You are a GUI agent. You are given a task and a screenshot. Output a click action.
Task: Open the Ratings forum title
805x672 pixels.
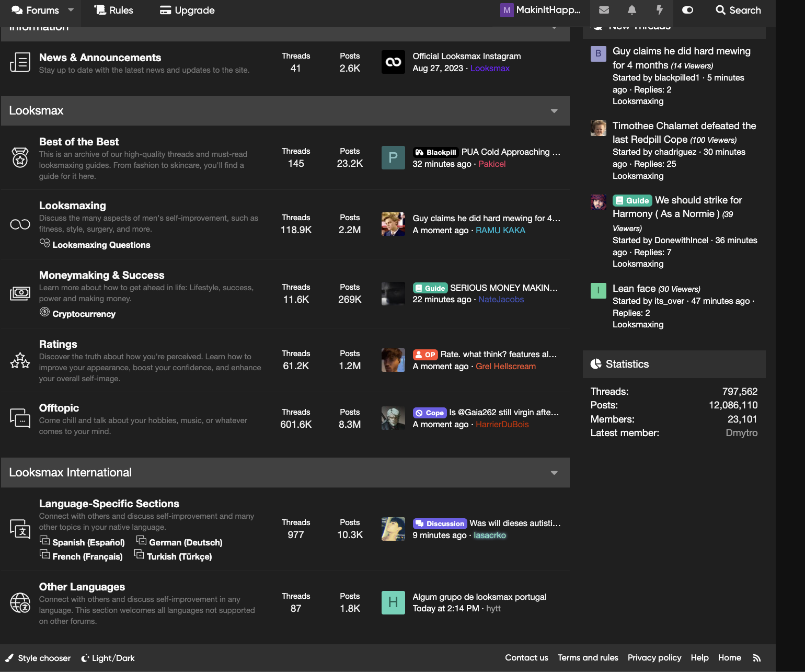(58, 344)
